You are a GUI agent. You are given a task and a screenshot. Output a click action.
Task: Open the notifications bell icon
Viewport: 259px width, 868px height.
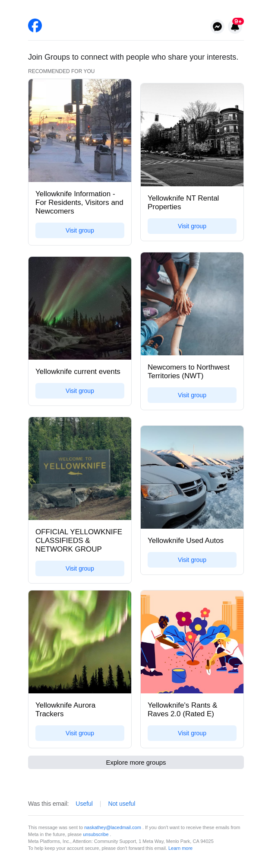(x=235, y=26)
